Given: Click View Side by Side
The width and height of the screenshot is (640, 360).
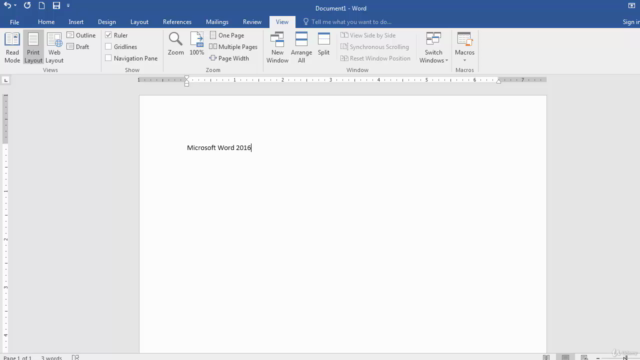Looking at the screenshot, I should pos(368,36).
